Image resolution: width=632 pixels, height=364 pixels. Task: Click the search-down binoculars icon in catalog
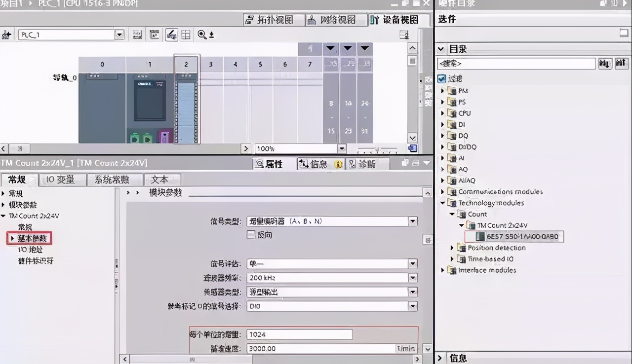(604, 63)
